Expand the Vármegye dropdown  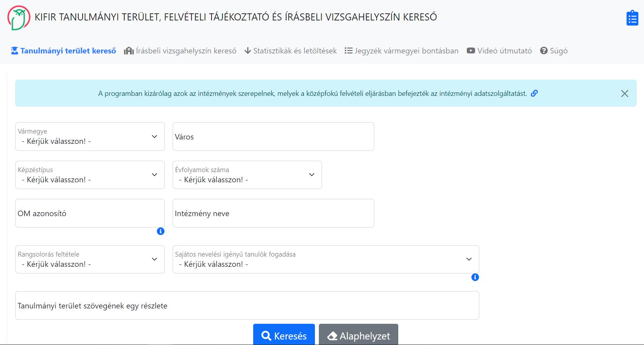pyautogui.click(x=90, y=137)
